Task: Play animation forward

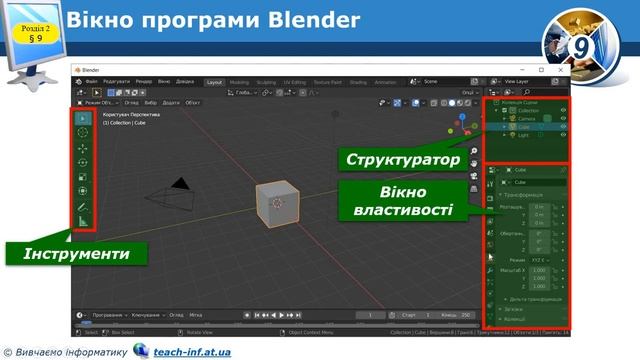Action: 282,315
